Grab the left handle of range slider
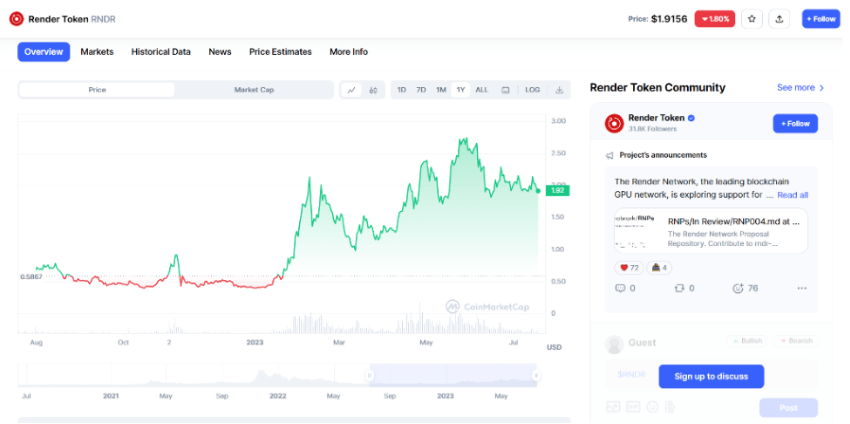 click(370, 375)
